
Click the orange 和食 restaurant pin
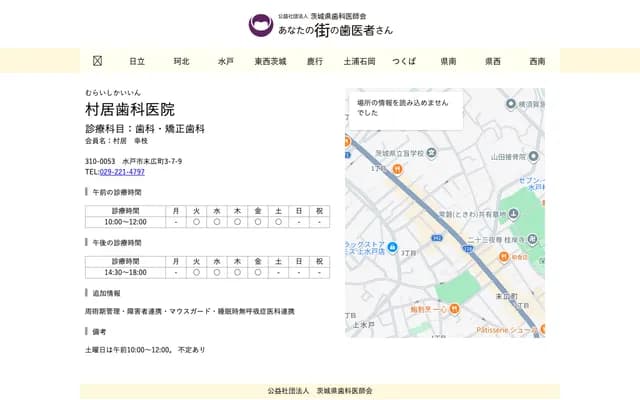pyautogui.click(x=504, y=257)
